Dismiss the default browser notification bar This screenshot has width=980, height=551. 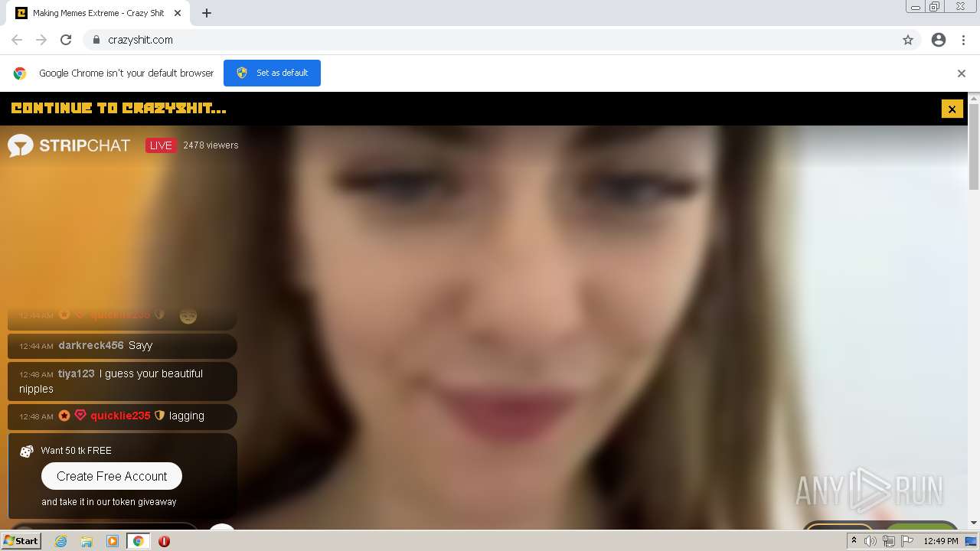tap(961, 73)
